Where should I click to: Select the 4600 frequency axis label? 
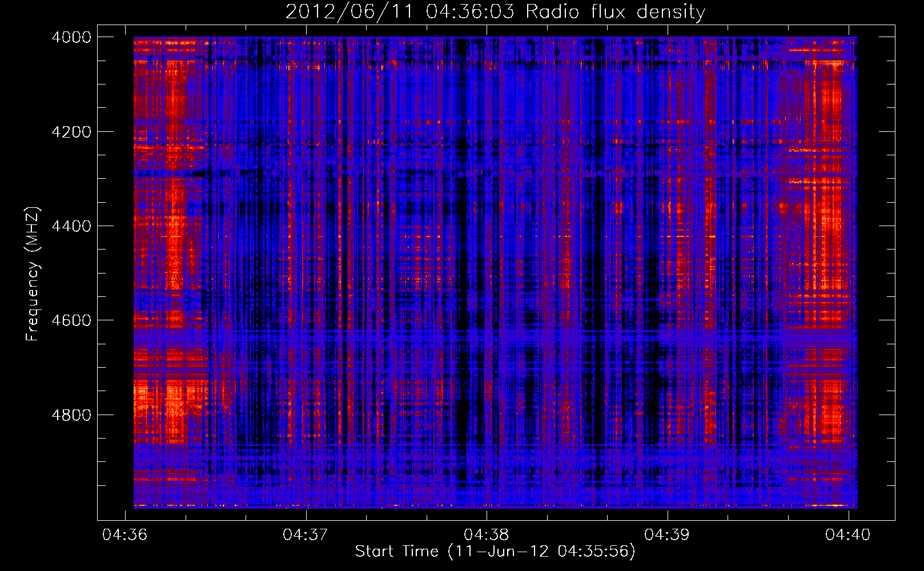pos(71,320)
